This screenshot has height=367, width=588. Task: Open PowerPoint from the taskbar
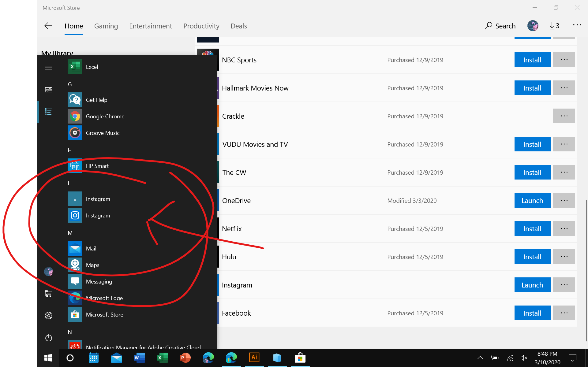point(185,358)
